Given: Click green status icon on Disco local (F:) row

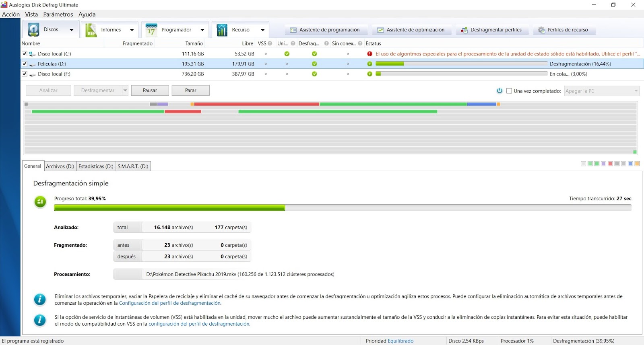Looking at the screenshot, I should coord(369,74).
